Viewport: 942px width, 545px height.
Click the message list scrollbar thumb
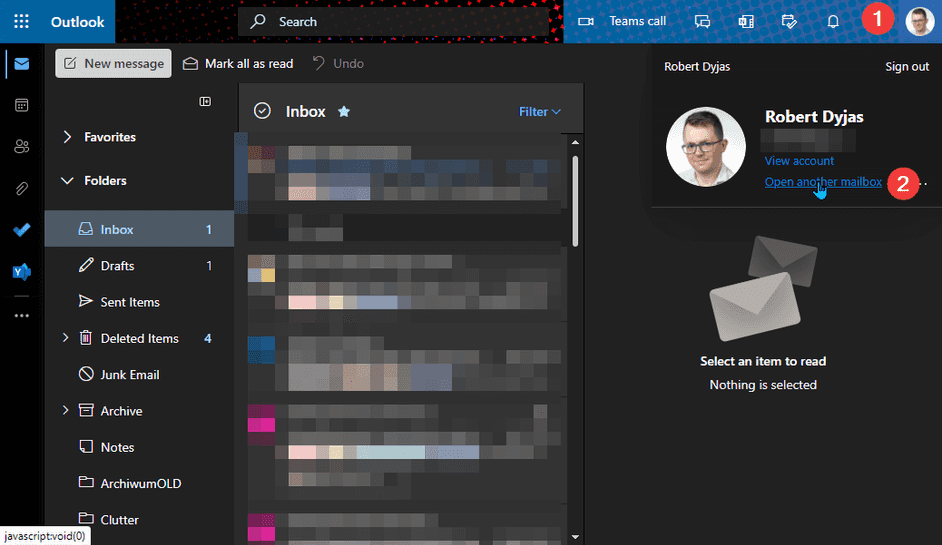575,201
